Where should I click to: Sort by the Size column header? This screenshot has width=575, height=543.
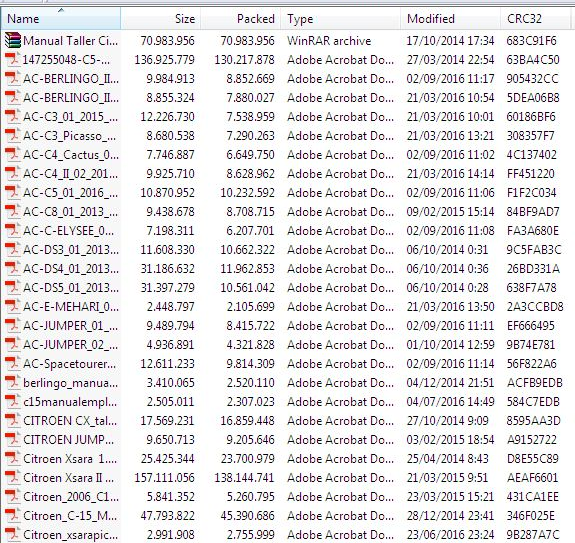click(x=161, y=18)
